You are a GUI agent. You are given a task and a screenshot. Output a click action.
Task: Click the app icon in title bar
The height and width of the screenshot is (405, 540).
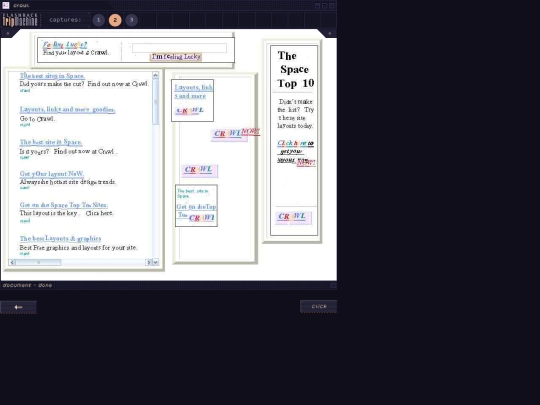6,5
